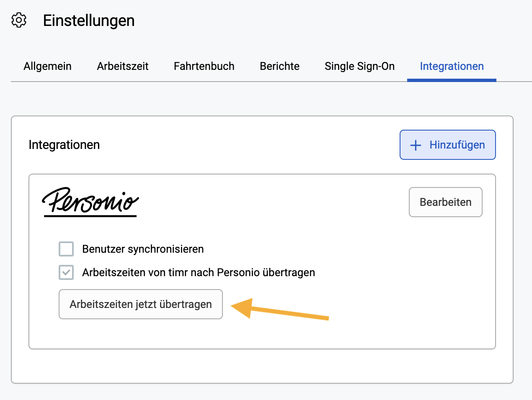The height and width of the screenshot is (400, 532).
Task: Select the Integrationen tab
Action: (x=452, y=66)
